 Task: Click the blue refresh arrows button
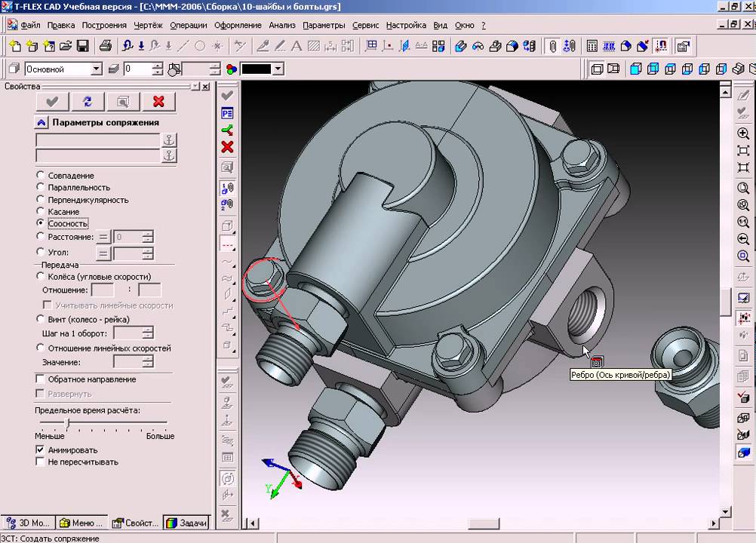(x=88, y=102)
